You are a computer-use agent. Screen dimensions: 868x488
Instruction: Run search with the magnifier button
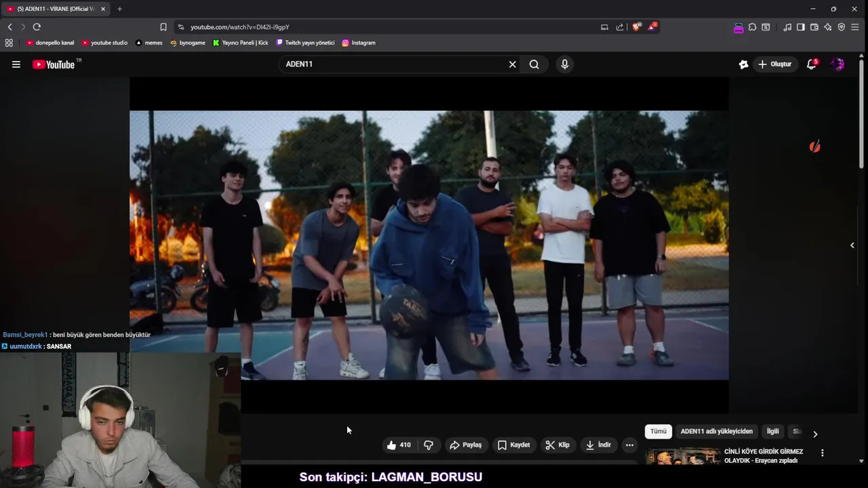(534, 64)
